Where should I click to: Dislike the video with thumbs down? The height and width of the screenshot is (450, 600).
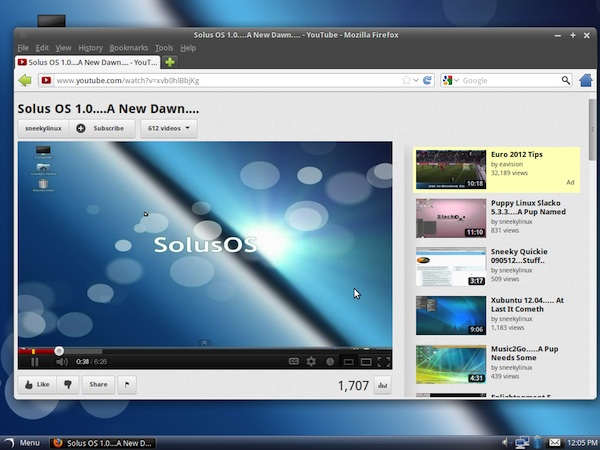68,385
